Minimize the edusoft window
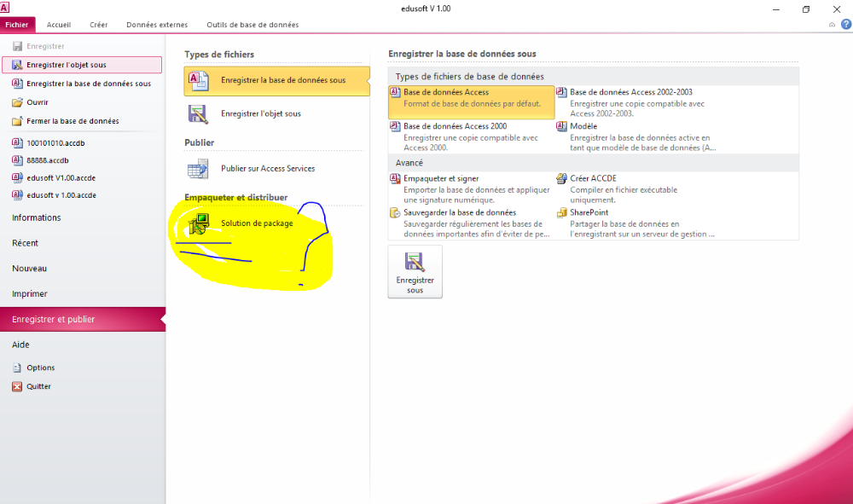The height and width of the screenshot is (504, 853). click(776, 9)
